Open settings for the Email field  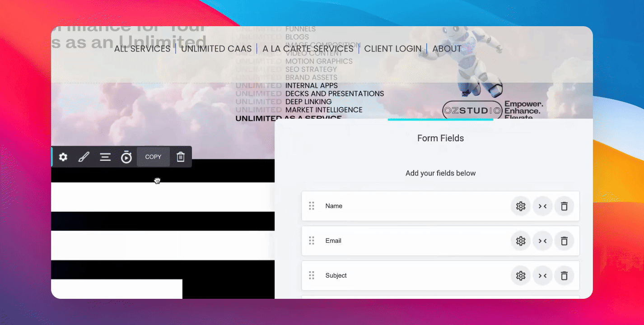coord(521,241)
